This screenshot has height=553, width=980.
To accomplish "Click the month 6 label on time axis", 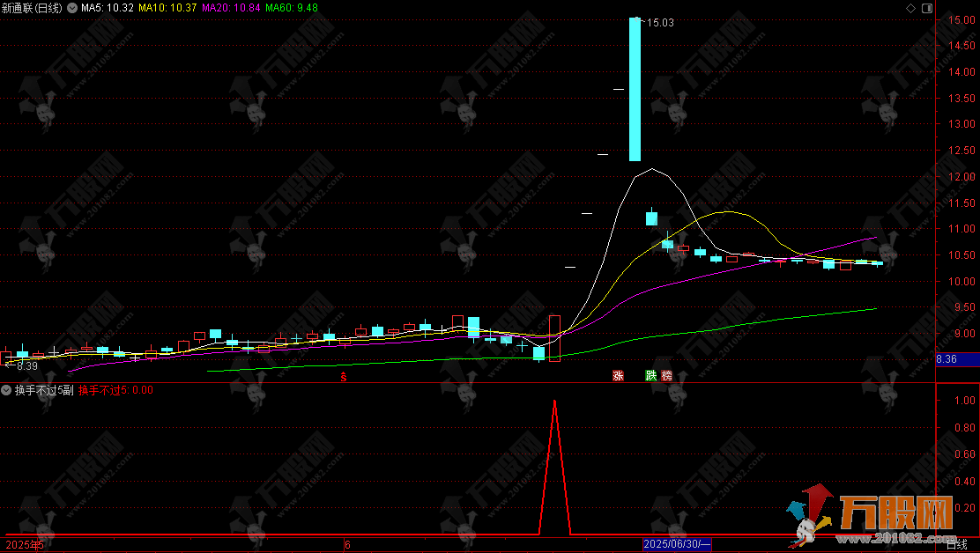I will (347, 545).
